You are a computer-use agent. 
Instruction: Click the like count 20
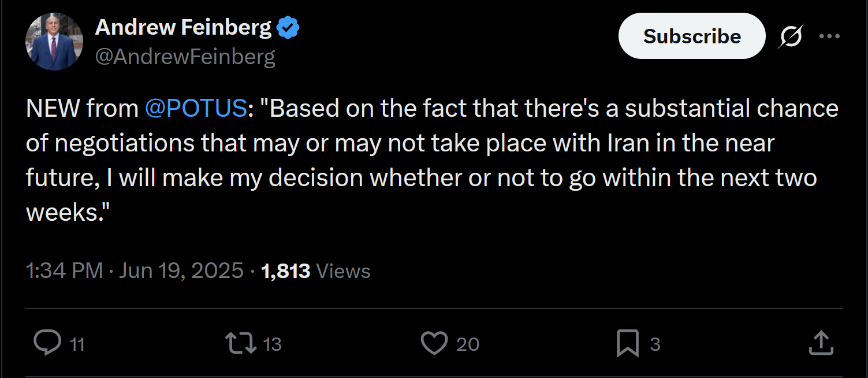click(x=468, y=344)
